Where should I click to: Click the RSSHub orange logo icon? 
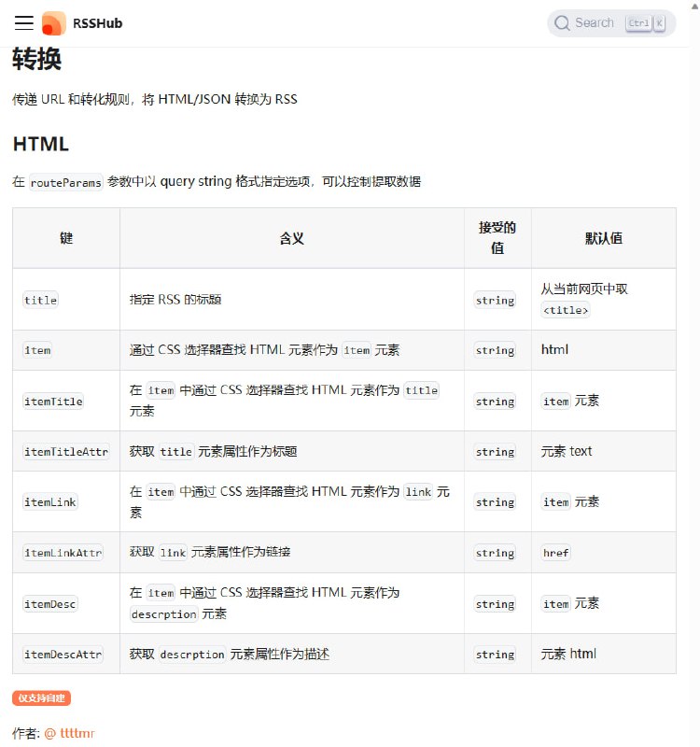click(x=54, y=23)
